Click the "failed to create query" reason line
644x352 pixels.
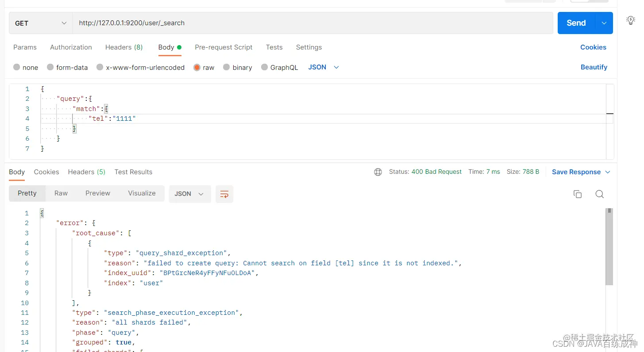click(283, 263)
